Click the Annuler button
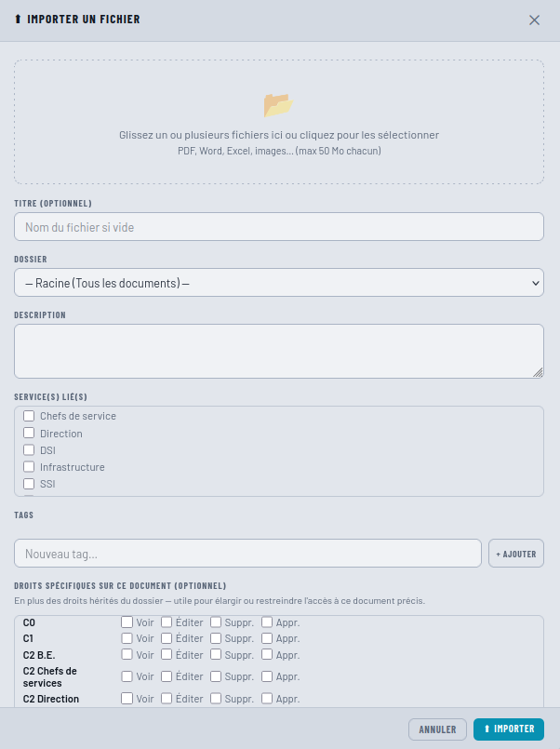The height and width of the screenshot is (749, 560). click(437, 729)
